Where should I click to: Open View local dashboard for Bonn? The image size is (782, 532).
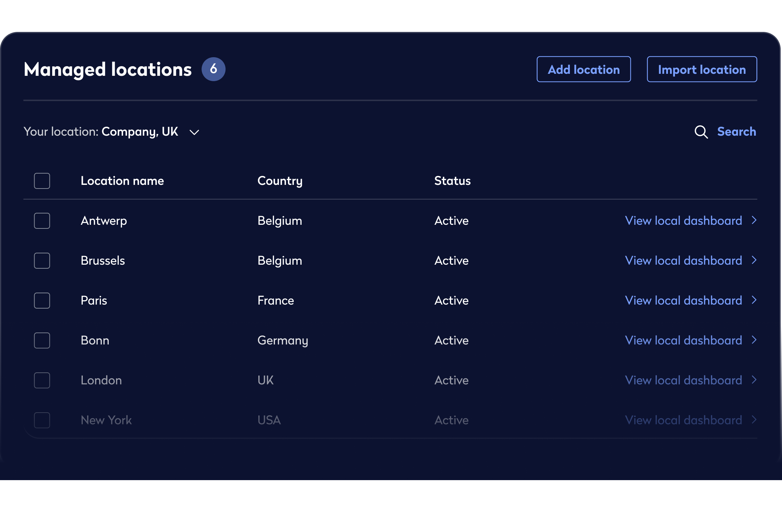click(684, 340)
